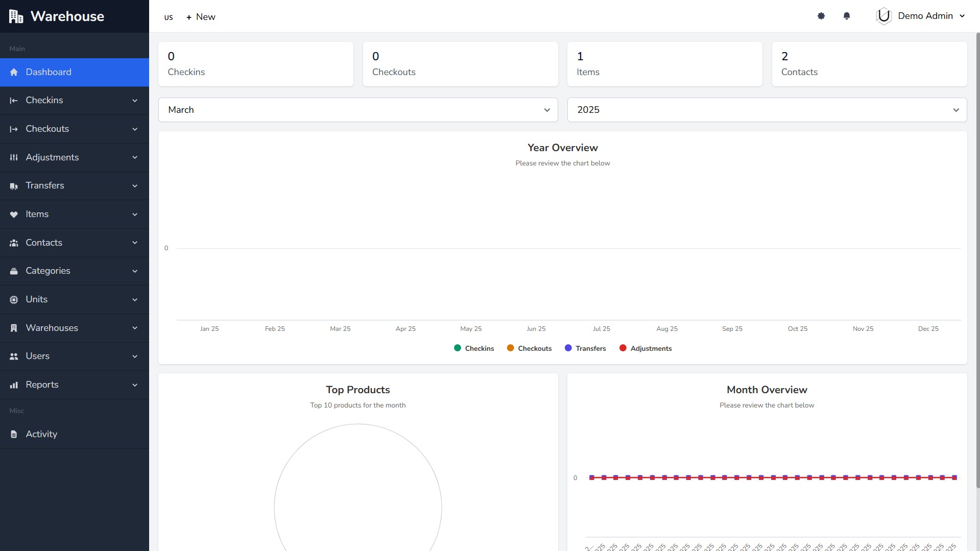Select Contacts in the sidebar
The image size is (980, 551).
(44, 243)
